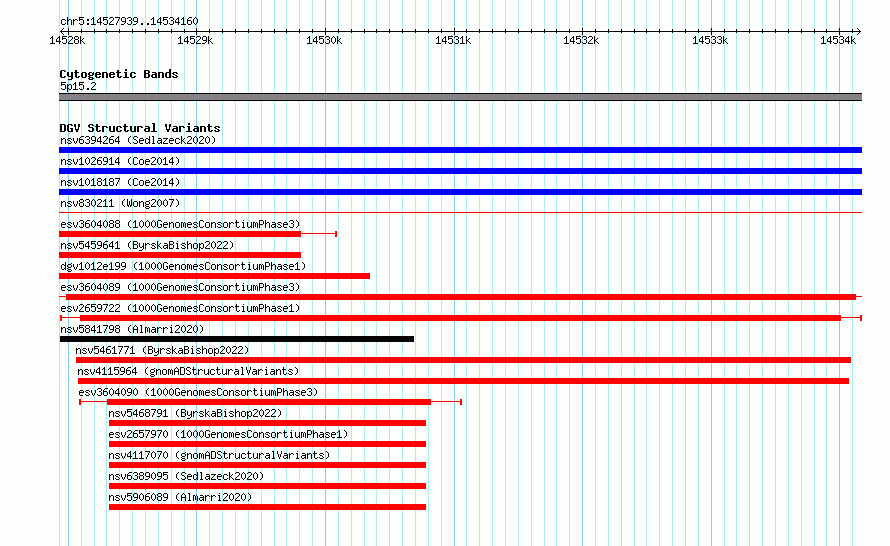Open the nsv1026914 (Coe2014) label
The height and width of the screenshot is (546, 890).
tap(120, 161)
